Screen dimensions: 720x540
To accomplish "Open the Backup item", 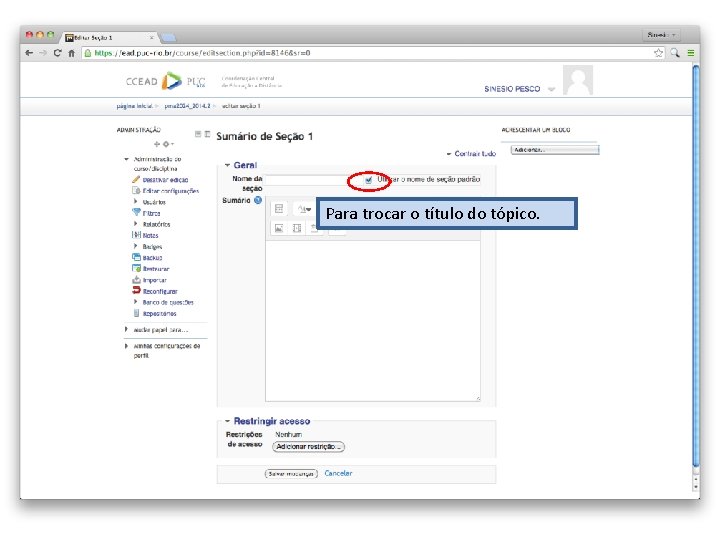I will 152,258.
